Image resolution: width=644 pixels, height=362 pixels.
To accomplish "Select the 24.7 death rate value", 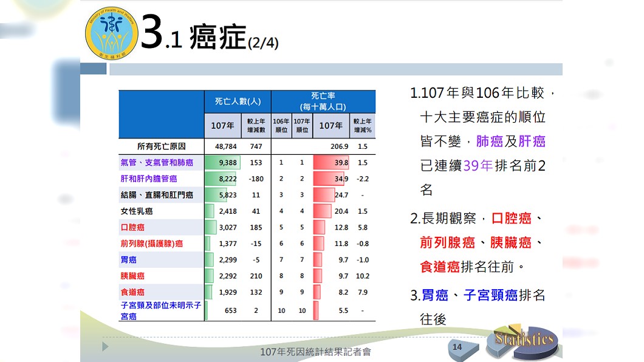I will pos(341,195).
